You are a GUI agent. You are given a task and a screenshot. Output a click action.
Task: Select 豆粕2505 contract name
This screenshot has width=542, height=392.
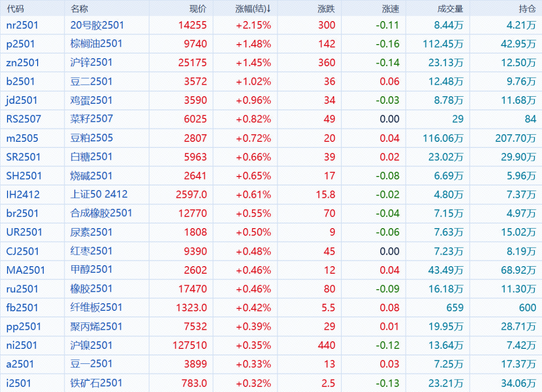92,138
